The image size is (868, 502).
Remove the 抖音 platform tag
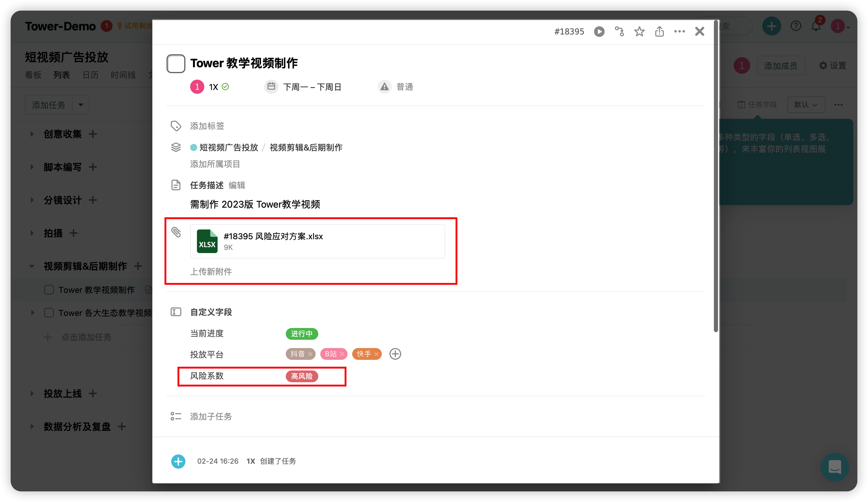click(310, 354)
